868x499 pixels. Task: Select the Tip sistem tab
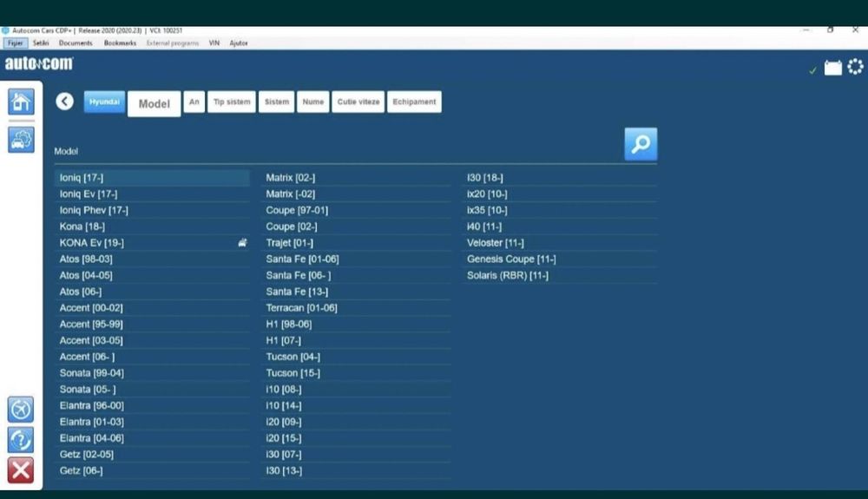click(x=232, y=102)
